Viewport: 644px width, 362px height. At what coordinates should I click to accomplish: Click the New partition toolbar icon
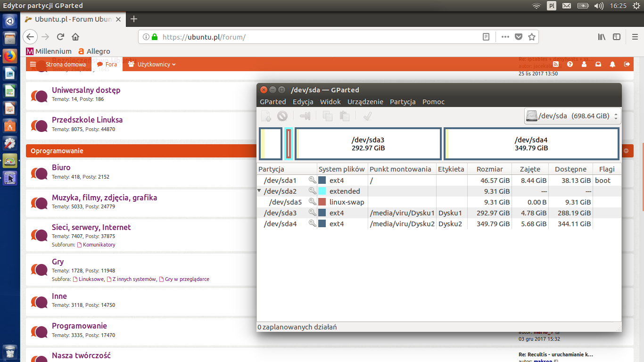tap(266, 116)
